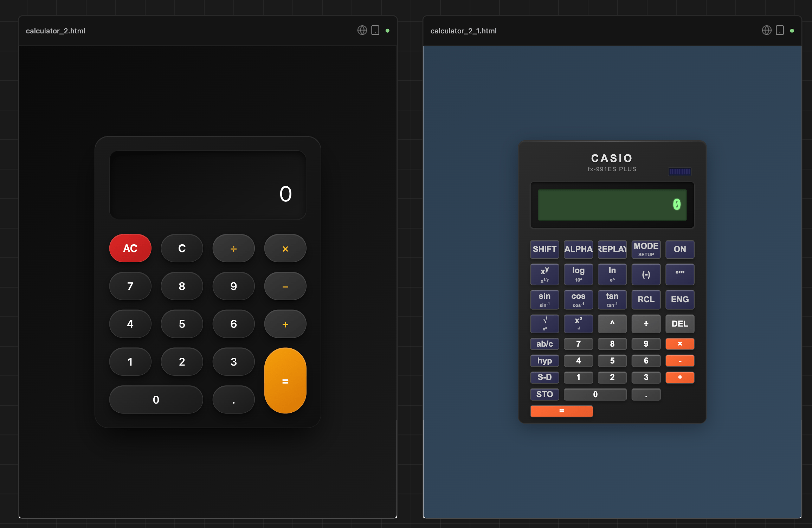The height and width of the screenshot is (528, 812).
Task: Click the large orange equals key
Action: 285,381
